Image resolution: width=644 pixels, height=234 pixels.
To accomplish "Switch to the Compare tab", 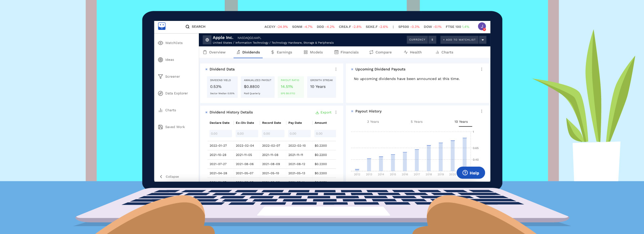I will [380, 52].
